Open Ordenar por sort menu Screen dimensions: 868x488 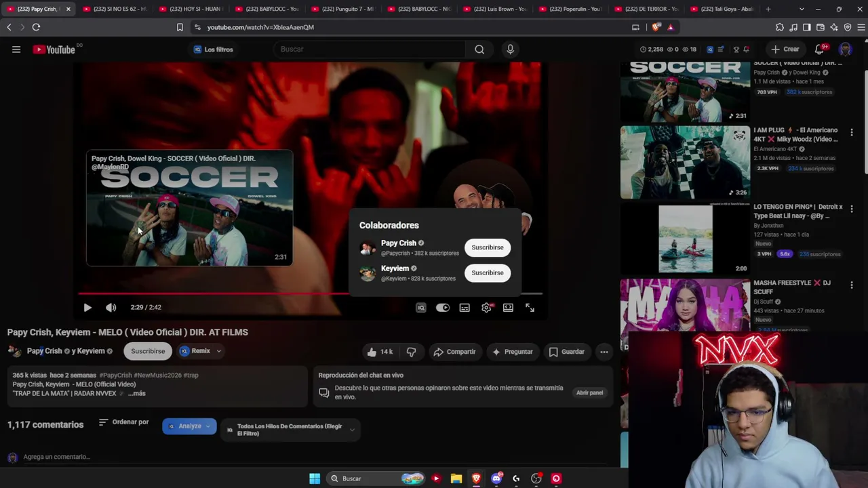pyautogui.click(x=123, y=422)
